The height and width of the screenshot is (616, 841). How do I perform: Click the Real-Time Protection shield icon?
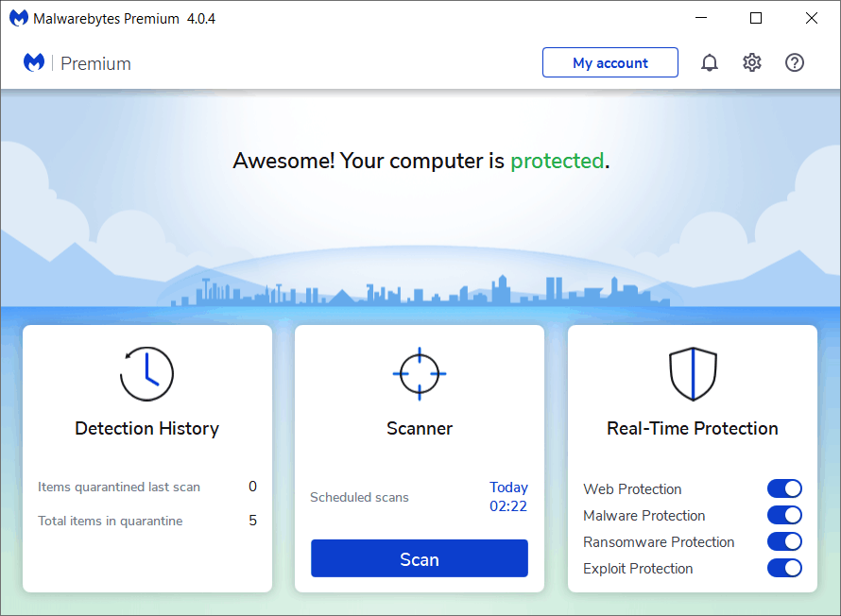(693, 374)
